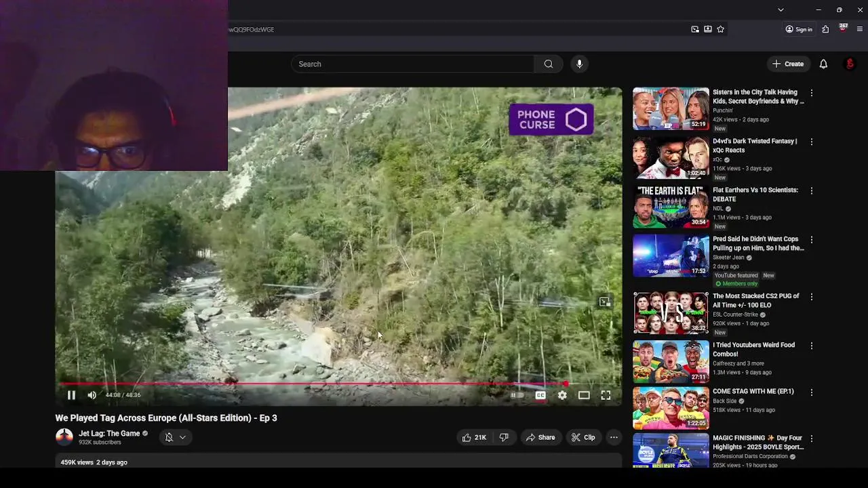Focus the YouTube Search field
The width and height of the screenshot is (868, 488).
[413, 64]
